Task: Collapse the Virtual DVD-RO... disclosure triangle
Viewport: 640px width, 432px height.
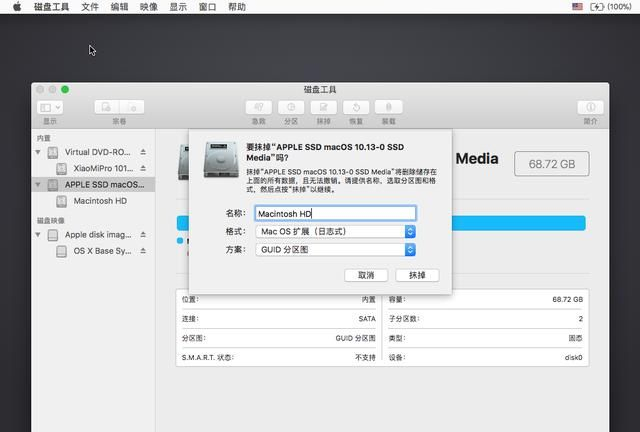Action: coord(38,152)
